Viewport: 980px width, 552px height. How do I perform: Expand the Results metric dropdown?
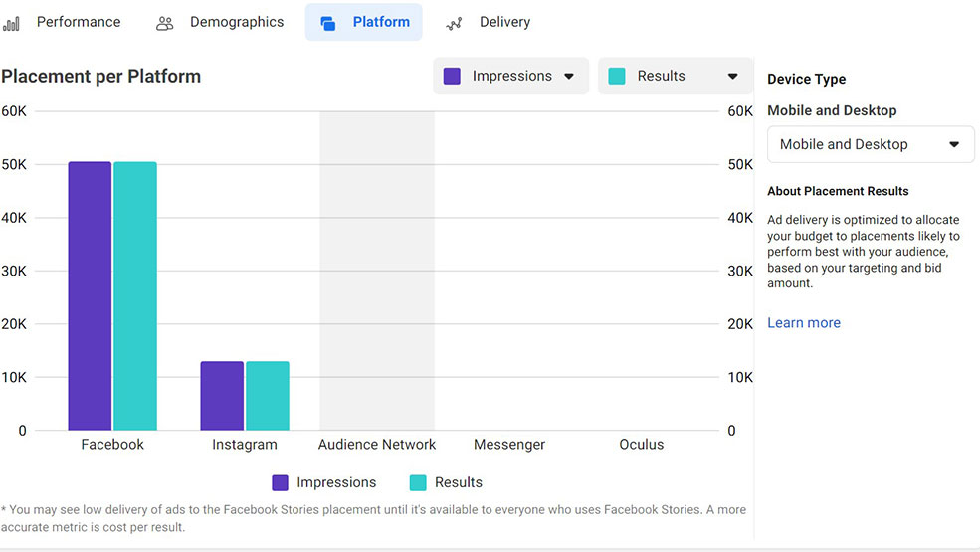[675, 76]
